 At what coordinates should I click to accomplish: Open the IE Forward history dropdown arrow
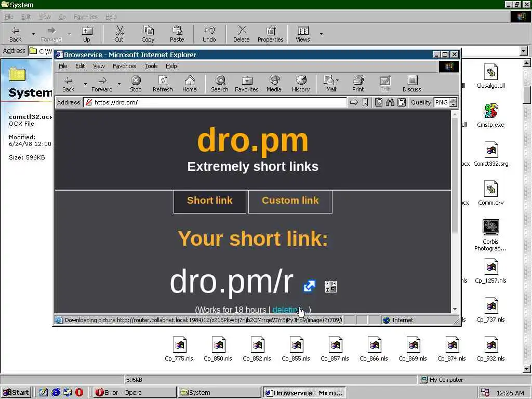(119, 84)
